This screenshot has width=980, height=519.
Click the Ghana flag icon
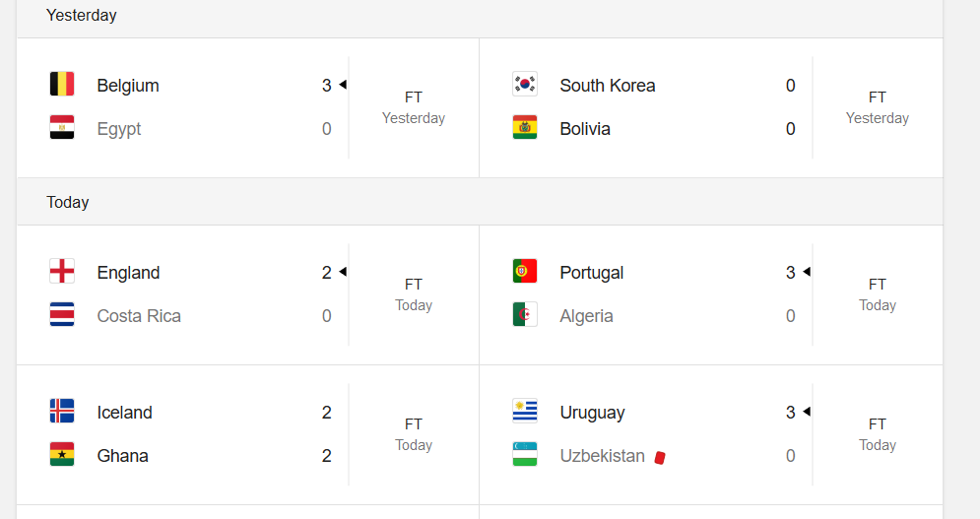[62, 454]
